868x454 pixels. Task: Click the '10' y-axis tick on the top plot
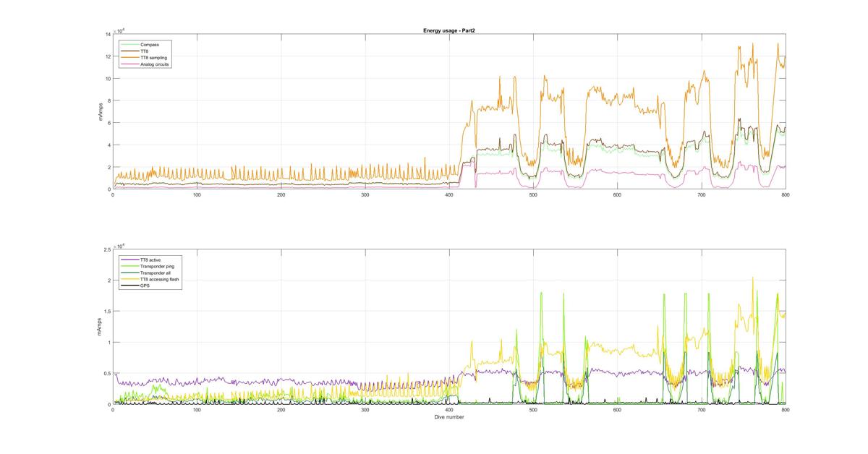pos(108,79)
